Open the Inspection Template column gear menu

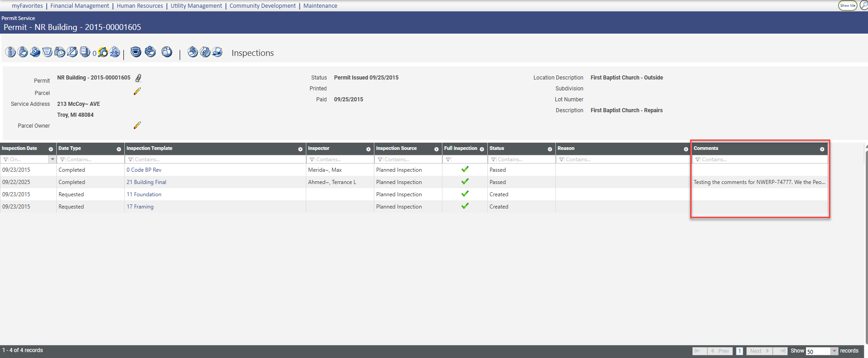(x=300, y=149)
